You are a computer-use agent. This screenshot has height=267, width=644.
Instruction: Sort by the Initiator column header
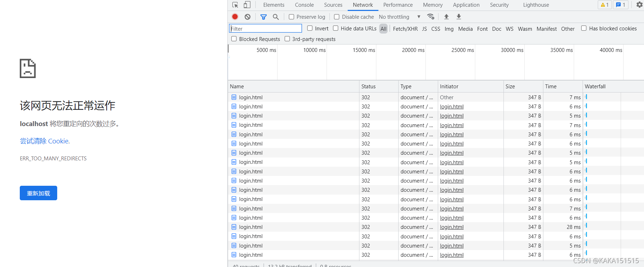pos(471,87)
